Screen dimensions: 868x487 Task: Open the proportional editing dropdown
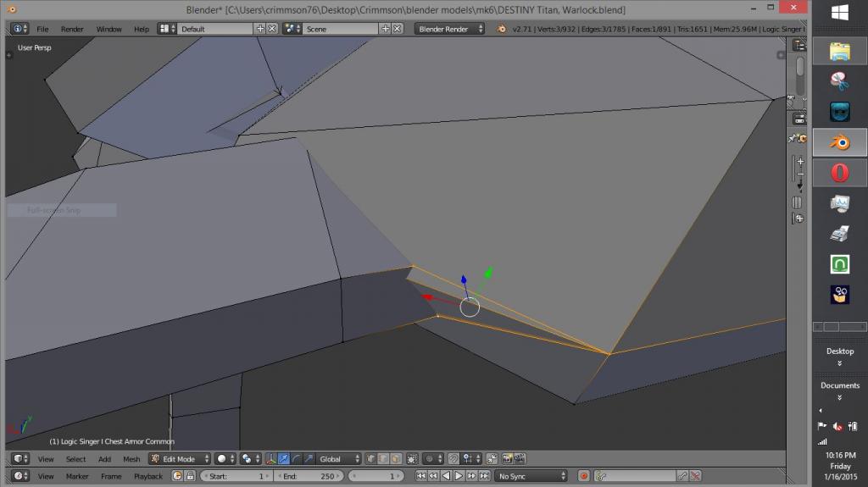[x=433, y=459]
